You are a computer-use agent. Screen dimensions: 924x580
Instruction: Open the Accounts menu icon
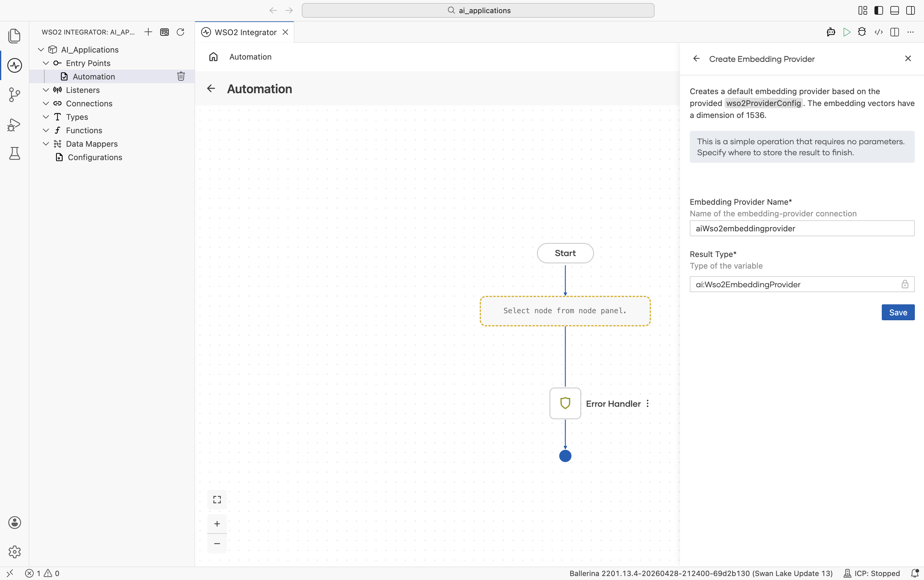pos(14,523)
